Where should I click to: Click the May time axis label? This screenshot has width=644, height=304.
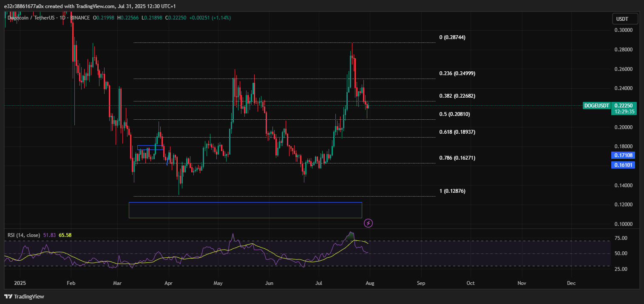pyautogui.click(x=218, y=283)
